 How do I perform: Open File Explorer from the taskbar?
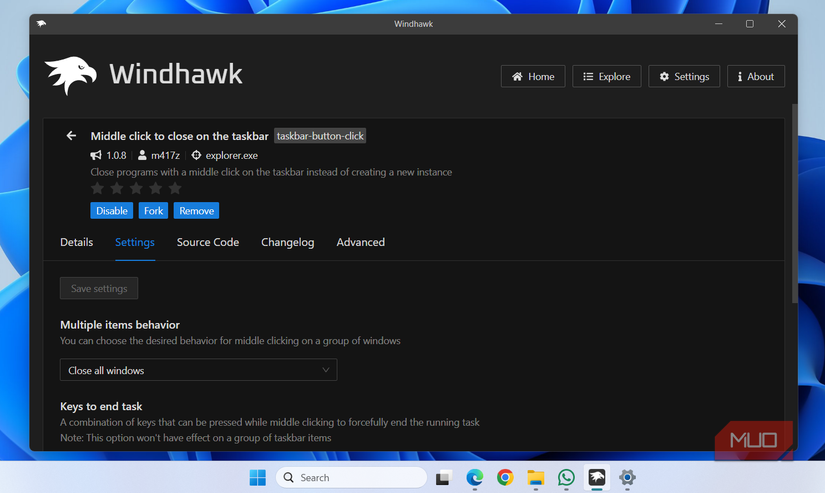(536, 478)
